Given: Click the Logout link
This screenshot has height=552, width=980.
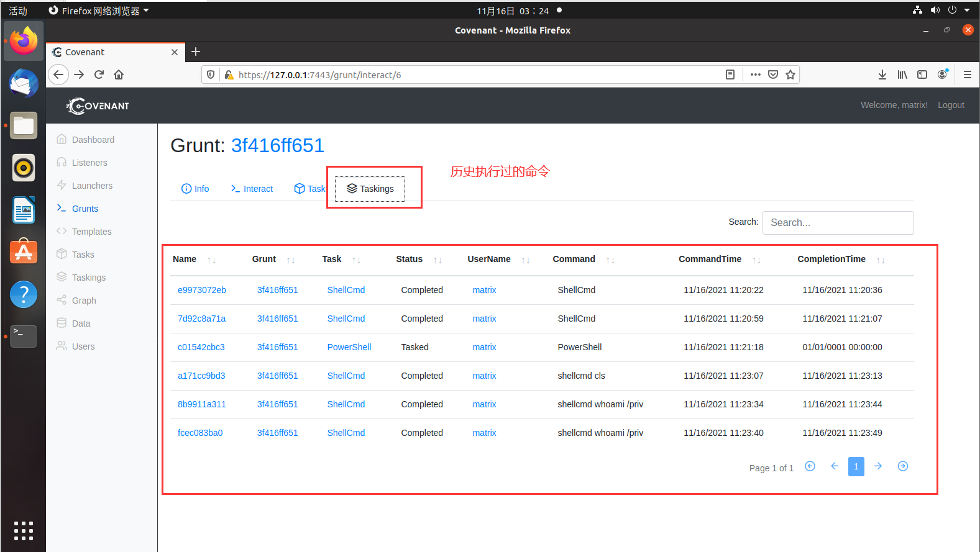Looking at the screenshot, I should point(951,105).
